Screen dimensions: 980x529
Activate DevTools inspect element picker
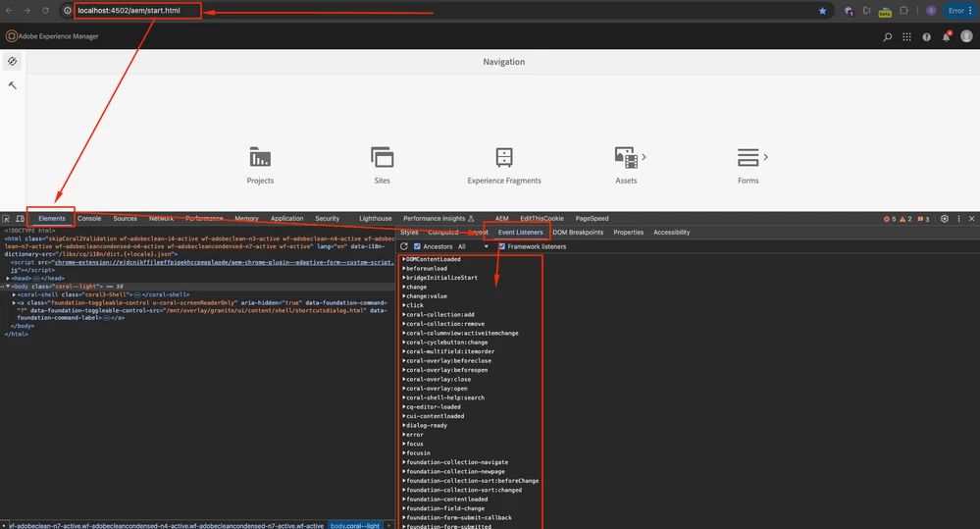pyautogui.click(x=6, y=219)
